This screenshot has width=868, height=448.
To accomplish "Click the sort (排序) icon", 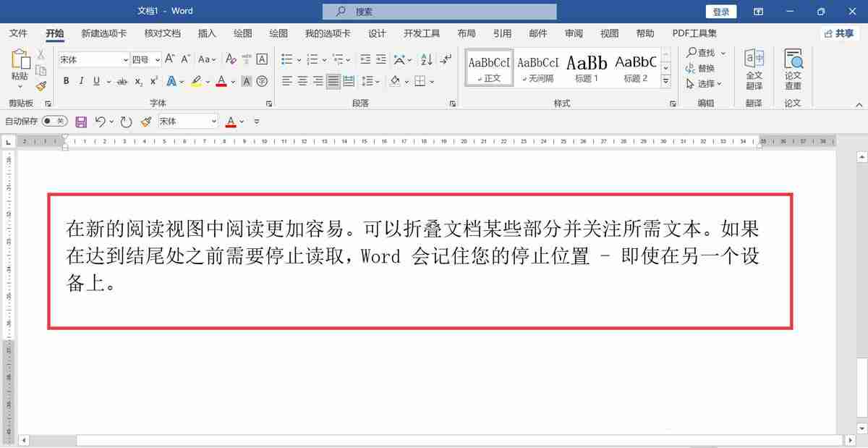I will (426, 59).
